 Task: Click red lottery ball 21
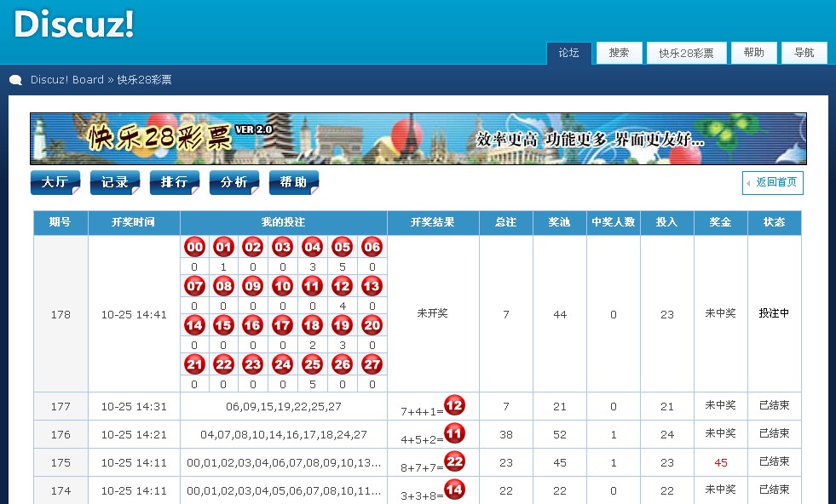tap(194, 364)
